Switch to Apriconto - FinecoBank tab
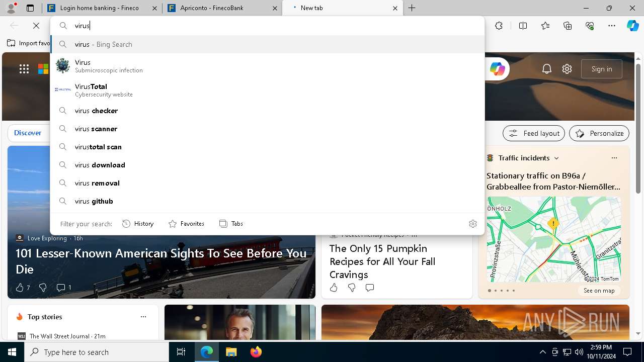The height and width of the screenshot is (362, 644). pyautogui.click(x=222, y=8)
